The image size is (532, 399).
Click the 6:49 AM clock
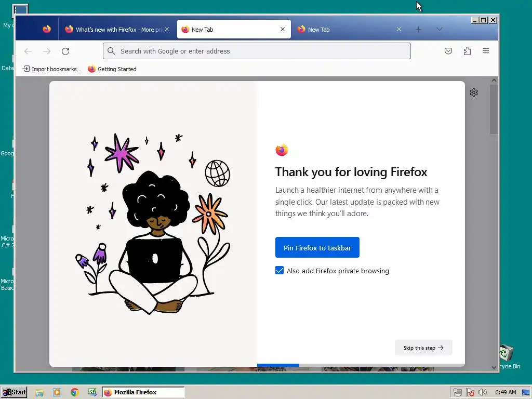[505, 393]
